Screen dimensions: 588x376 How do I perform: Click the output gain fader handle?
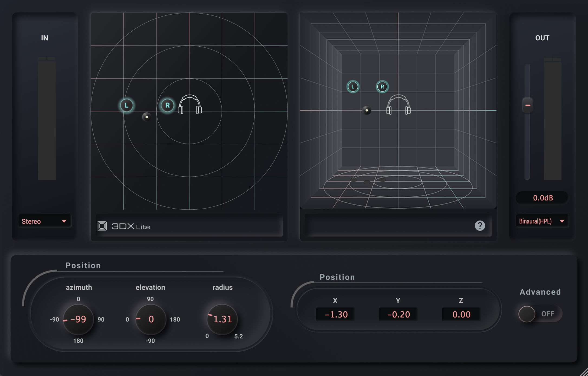click(528, 105)
